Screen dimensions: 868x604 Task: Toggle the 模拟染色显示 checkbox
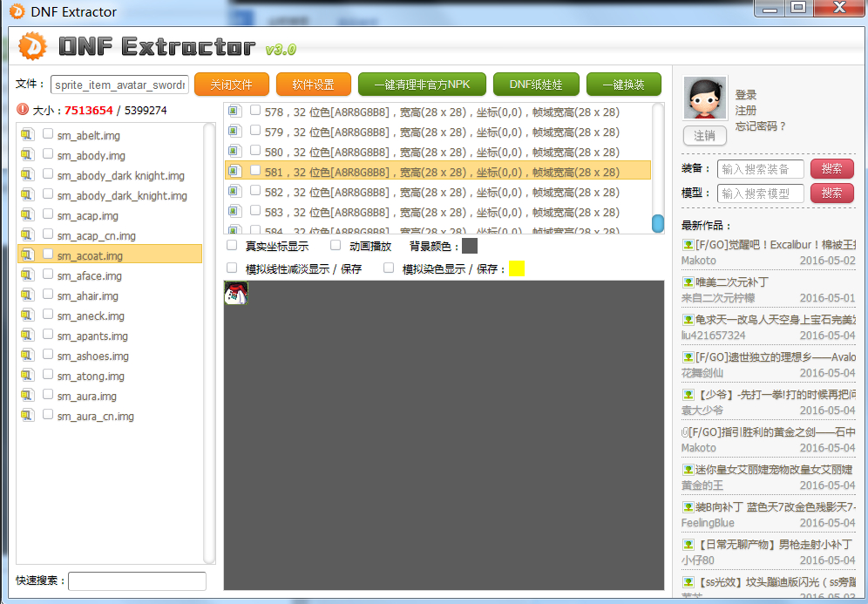coord(389,268)
